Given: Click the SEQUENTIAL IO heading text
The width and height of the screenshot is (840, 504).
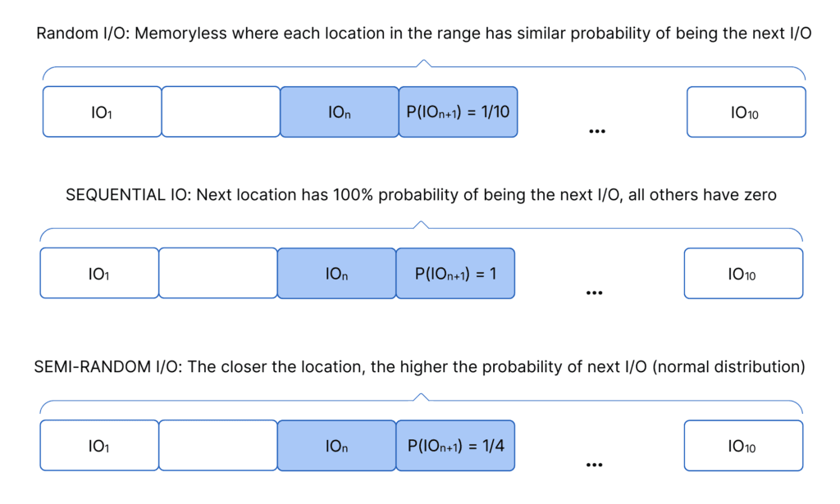Looking at the screenshot, I should point(420,196).
